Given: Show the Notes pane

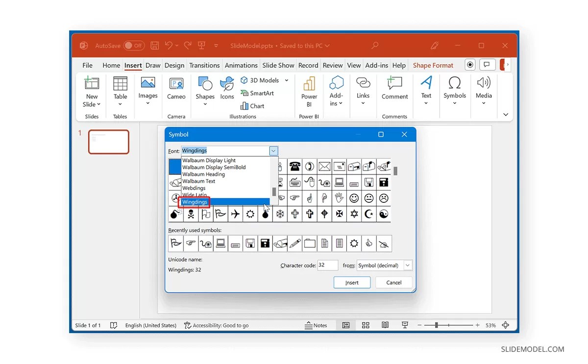Looking at the screenshot, I should [x=317, y=325].
